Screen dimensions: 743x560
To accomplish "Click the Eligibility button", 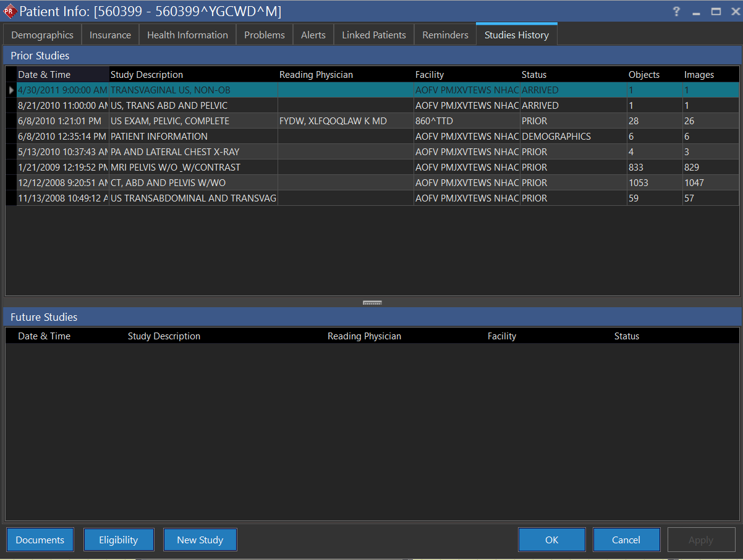I will pos(118,540).
